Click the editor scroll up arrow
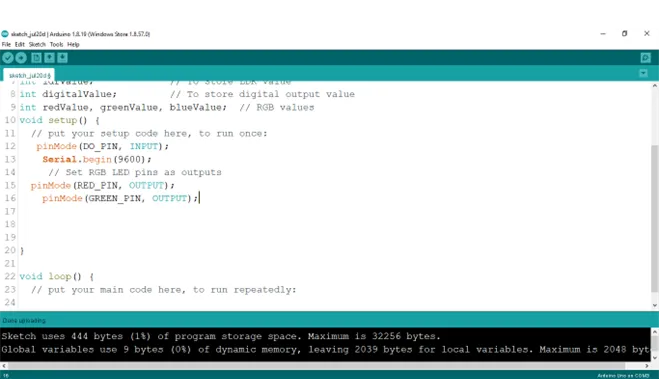 (x=654, y=86)
